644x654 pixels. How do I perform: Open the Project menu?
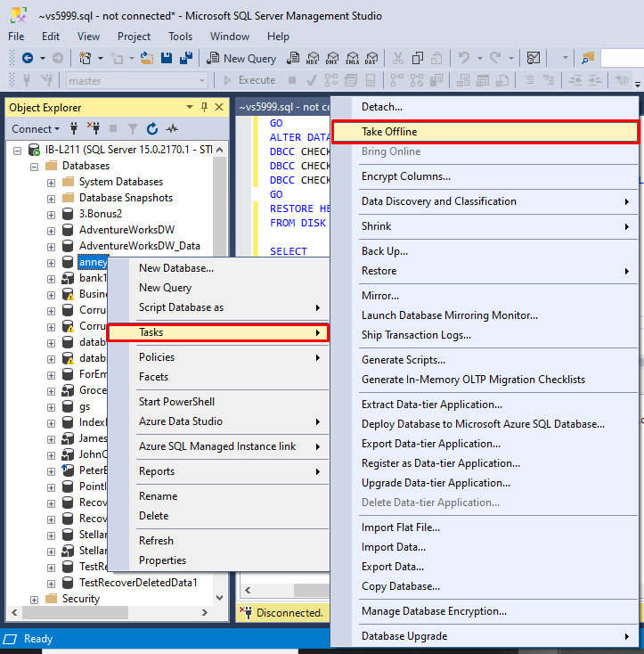(x=134, y=37)
